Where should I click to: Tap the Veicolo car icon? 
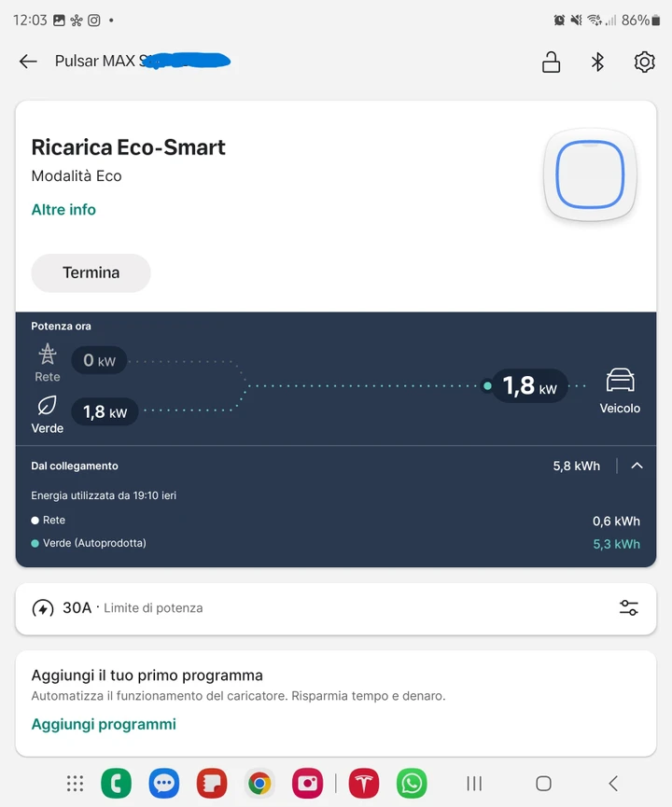(620, 381)
